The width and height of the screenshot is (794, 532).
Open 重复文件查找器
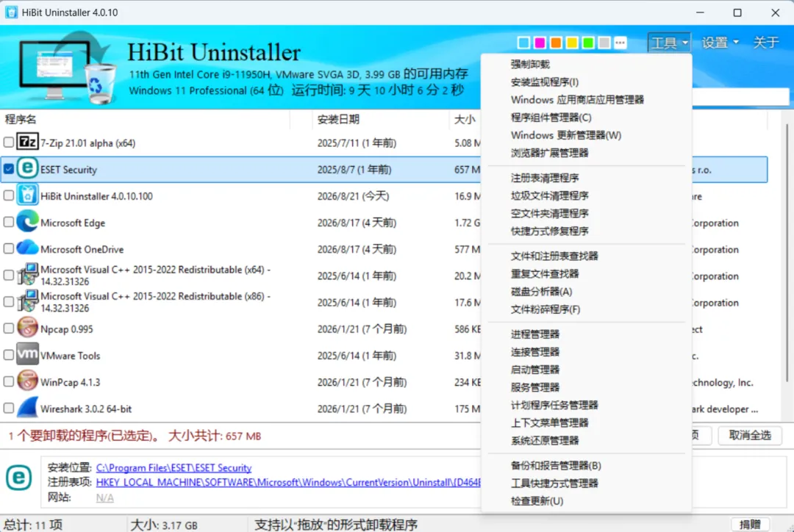click(544, 274)
